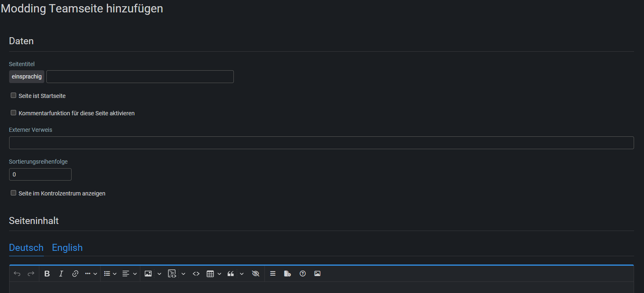Screen dimensions: 644x293
Task: Click the inline code icon
Action: [x=196, y=274]
